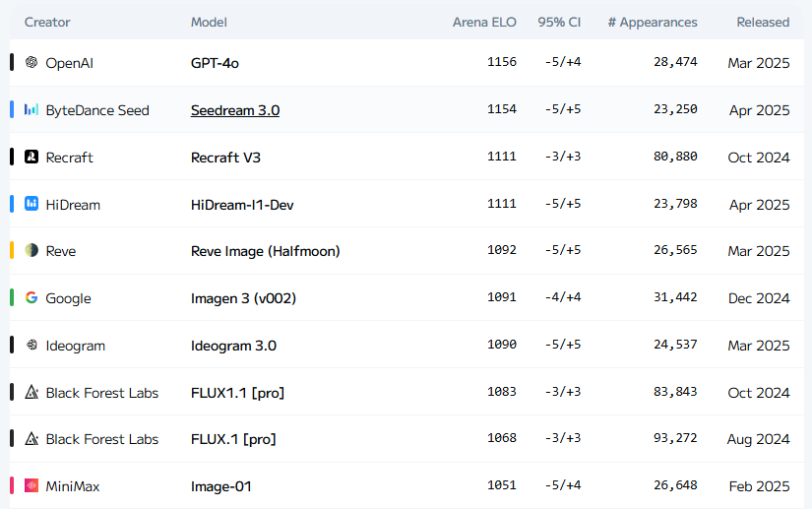Open the Reve Image (Halfmoon) model entry
The height and width of the screenshot is (509, 812).
coord(266,251)
